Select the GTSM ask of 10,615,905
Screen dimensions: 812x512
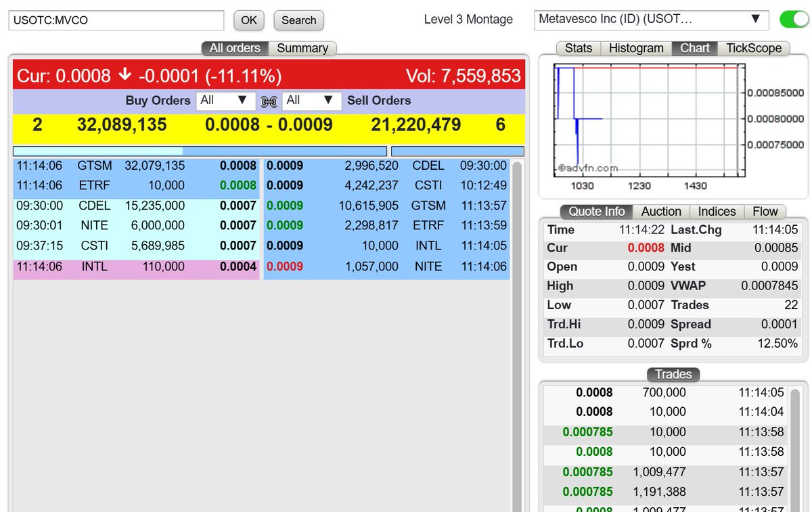click(386, 206)
